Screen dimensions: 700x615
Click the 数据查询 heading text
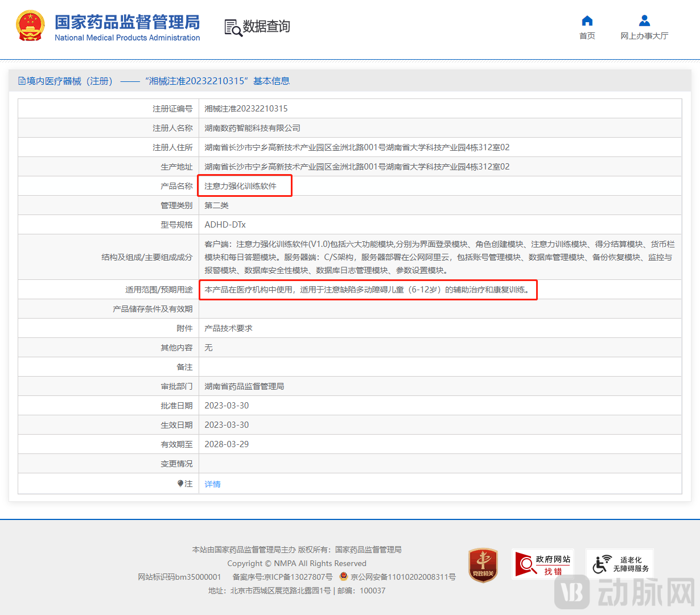[x=266, y=27]
